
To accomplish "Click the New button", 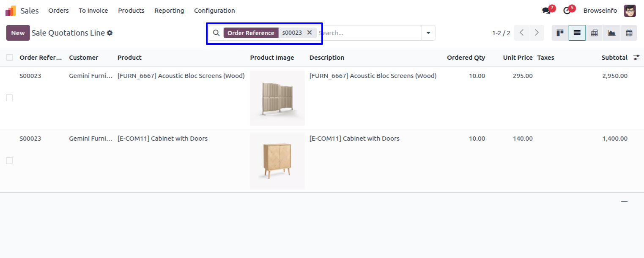I will tap(18, 33).
